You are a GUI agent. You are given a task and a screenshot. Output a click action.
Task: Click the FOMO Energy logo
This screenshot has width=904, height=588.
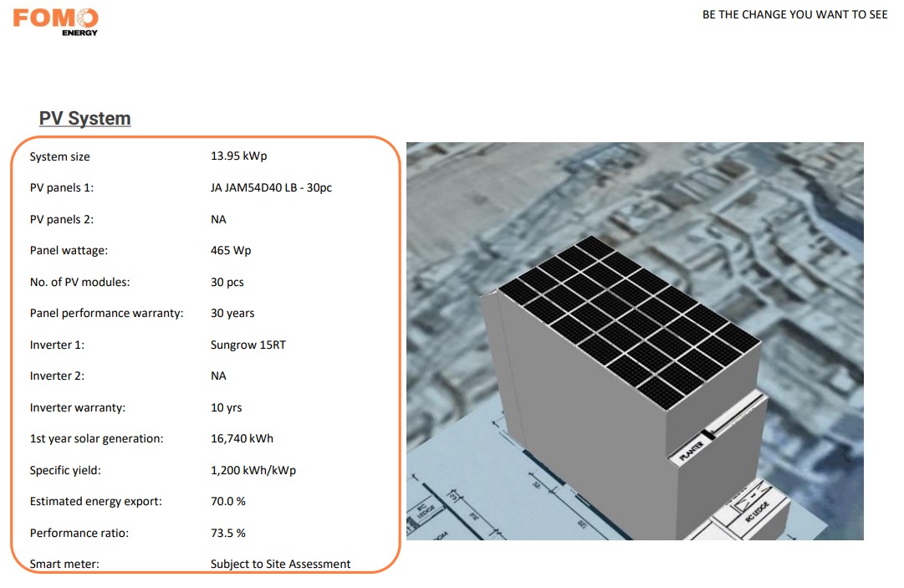point(55,23)
